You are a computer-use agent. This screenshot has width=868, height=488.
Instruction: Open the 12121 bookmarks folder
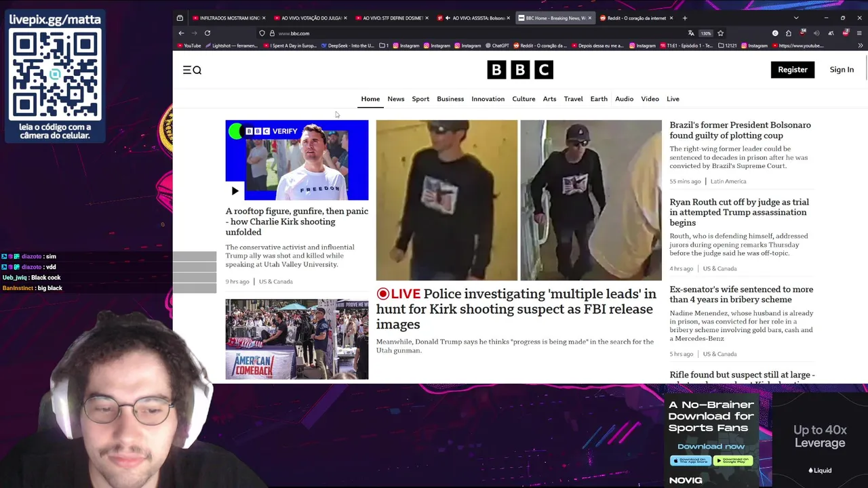(728, 46)
